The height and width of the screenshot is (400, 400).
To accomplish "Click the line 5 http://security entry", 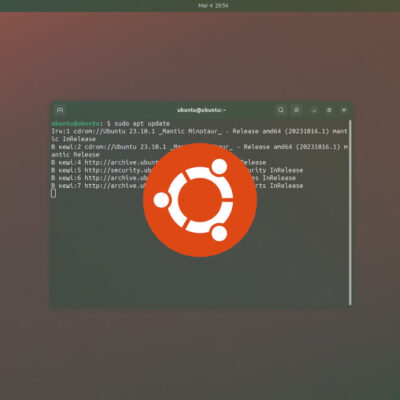I will [x=177, y=170].
